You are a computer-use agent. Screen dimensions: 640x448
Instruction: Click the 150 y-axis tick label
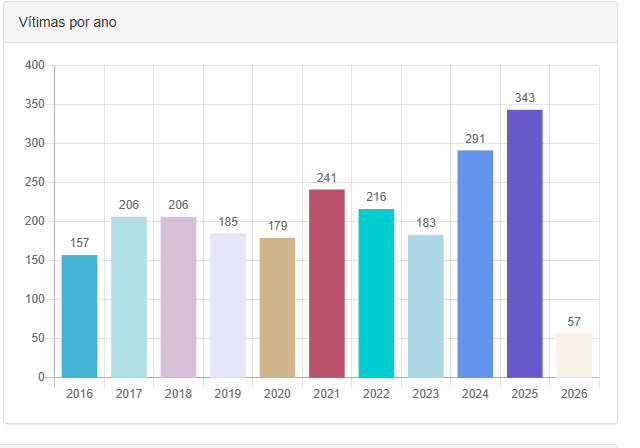[x=35, y=260]
